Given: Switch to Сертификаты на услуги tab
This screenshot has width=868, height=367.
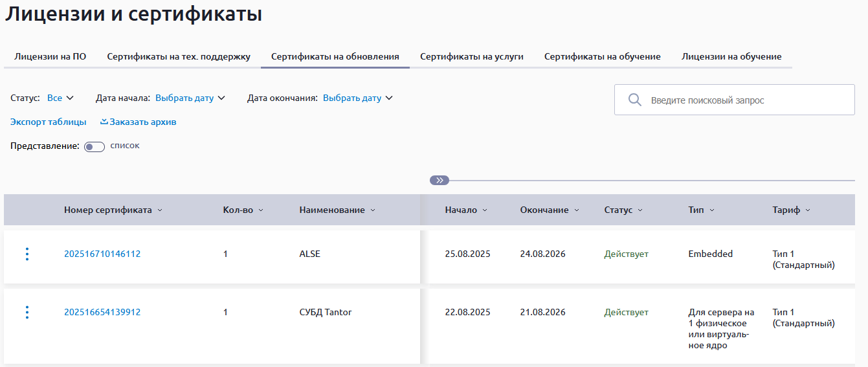Looking at the screenshot, I should (471, 57).
